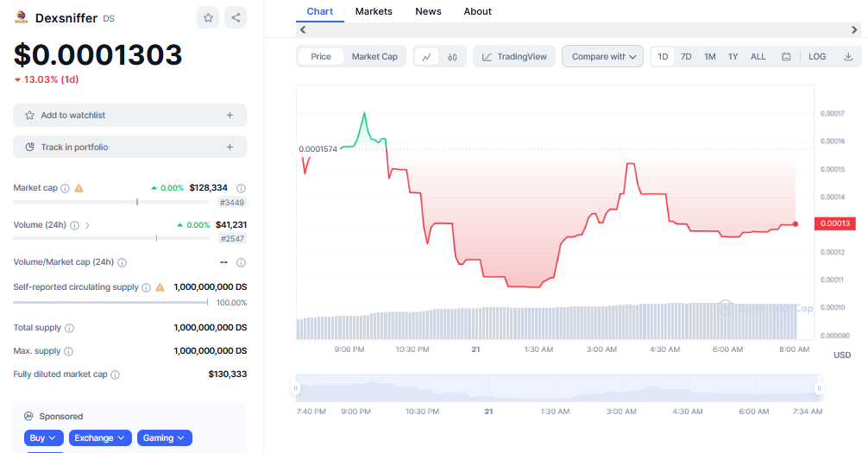Set chart range to ALL

click(758, 56)
